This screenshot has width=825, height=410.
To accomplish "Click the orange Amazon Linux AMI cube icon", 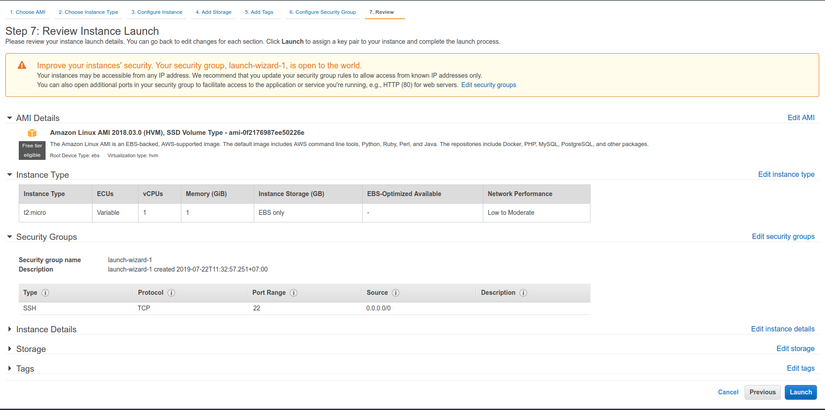I will [32, 133].
